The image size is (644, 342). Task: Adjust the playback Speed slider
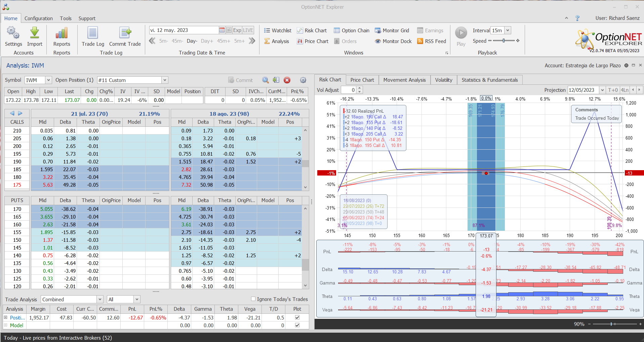tap(504, 41)
